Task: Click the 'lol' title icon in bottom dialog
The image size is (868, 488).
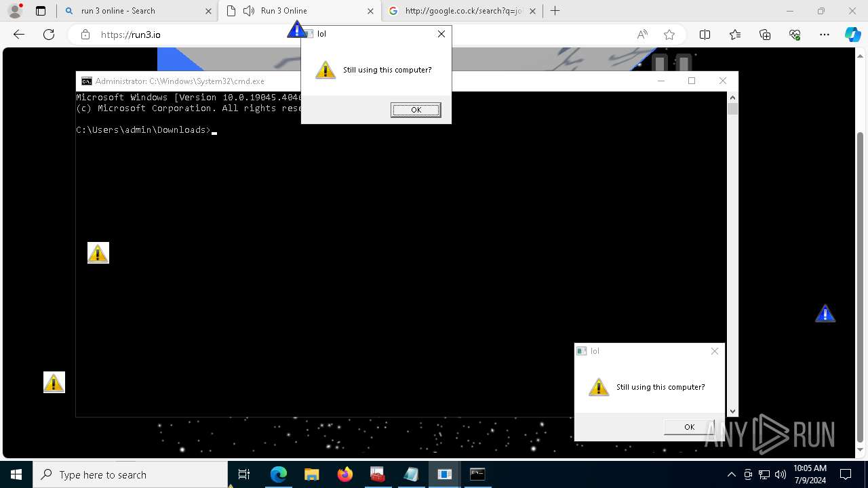Action: pyautogui.click(x=581, y=351)
